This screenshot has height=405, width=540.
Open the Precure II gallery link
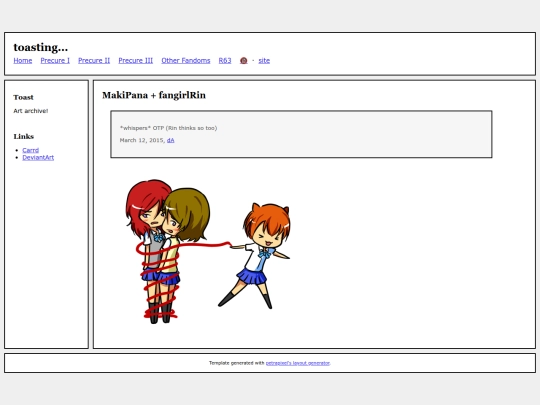[x=94, y=61]
